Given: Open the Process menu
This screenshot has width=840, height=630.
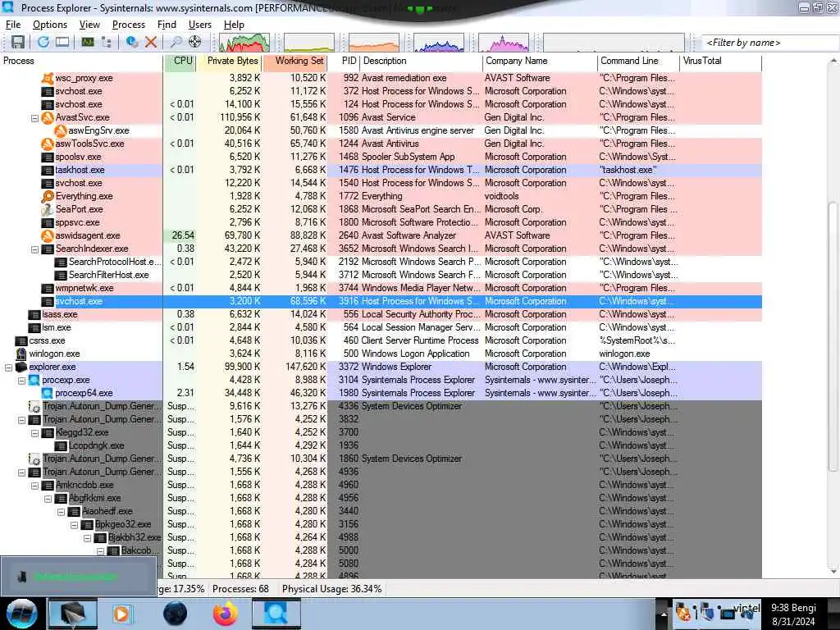Looking at the screenshot, I should (x=129, y=25).
